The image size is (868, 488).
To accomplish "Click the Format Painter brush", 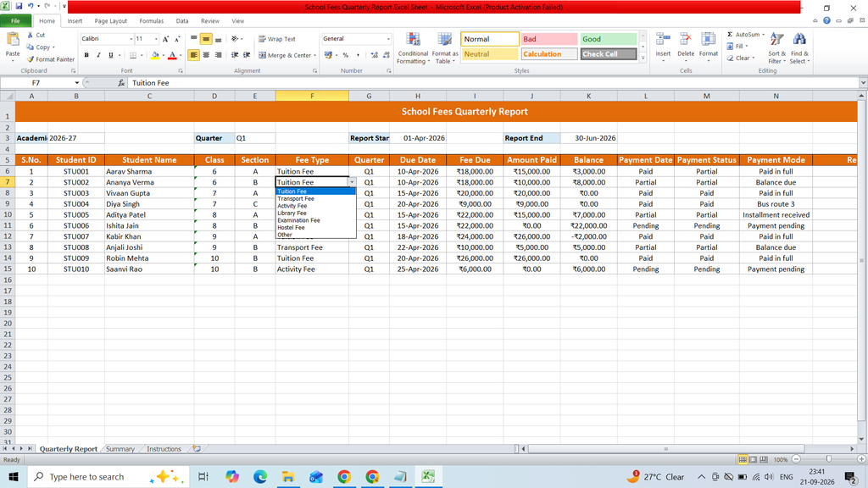I will pos(31,59).
